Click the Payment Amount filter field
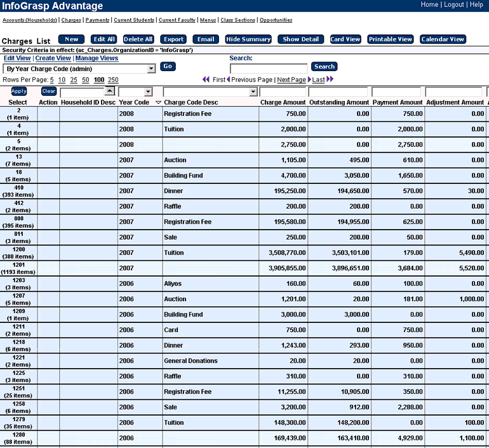The image size is (489, 448). 396,92
